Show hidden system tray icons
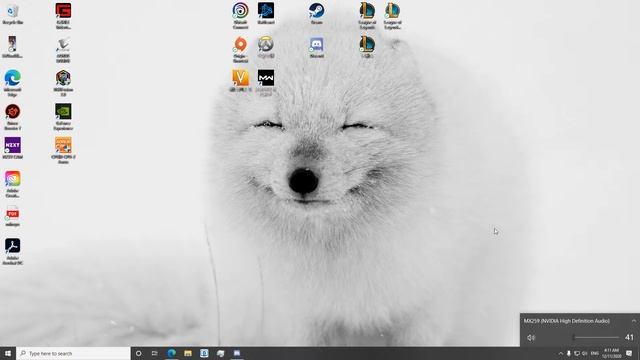This screenshot has height=360, width=640. click(x=560, y=353)
